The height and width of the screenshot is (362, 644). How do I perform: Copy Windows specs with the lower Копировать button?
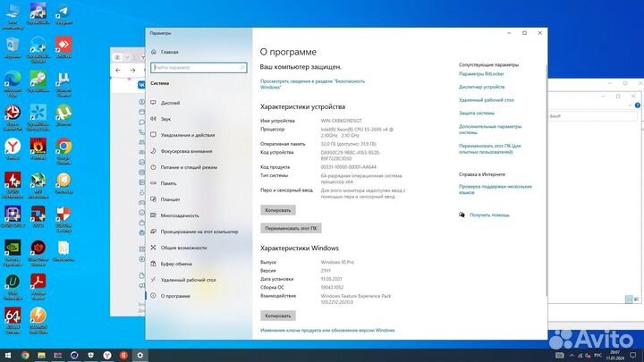click(x=278, y=316)
